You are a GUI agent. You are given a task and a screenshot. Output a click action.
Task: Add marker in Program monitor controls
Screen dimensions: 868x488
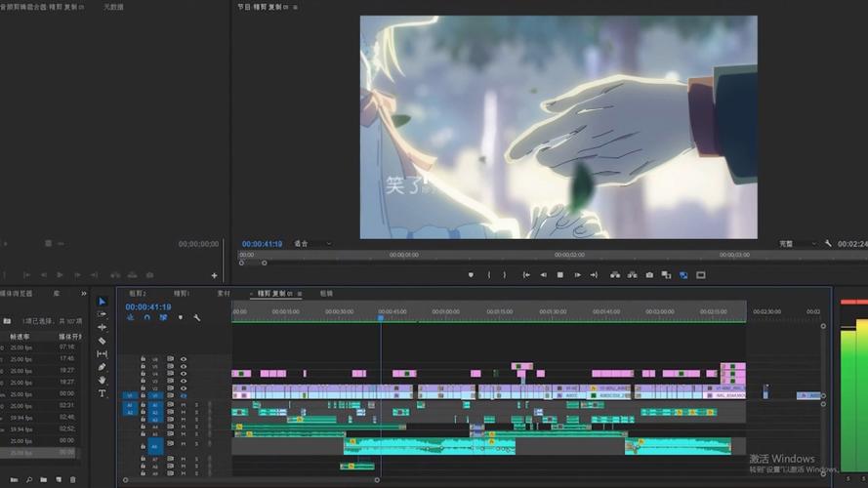tap(471, 275)
